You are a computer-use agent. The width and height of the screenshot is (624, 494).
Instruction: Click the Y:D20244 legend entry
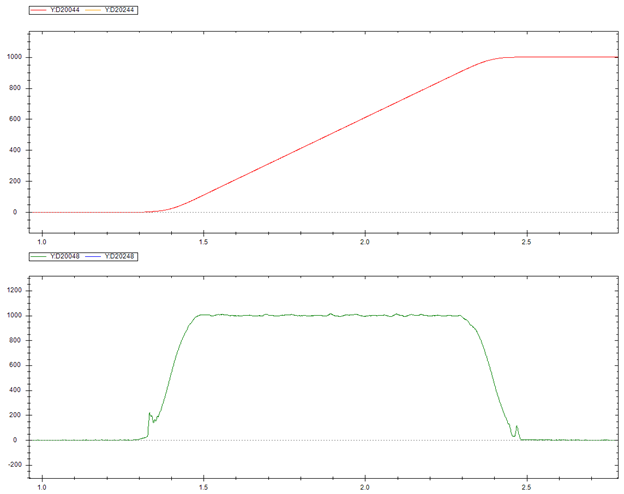[121, 10]
